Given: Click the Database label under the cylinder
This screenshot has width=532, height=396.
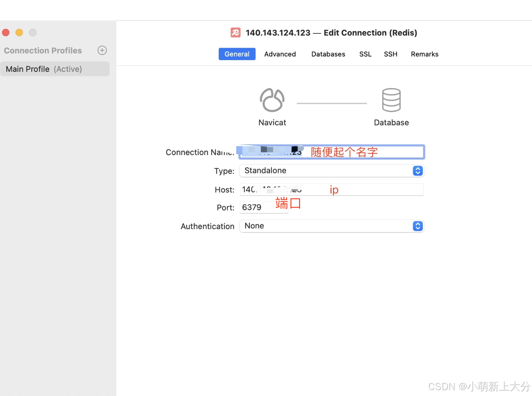Looking at the screenshot, I should tap(391, 122).
